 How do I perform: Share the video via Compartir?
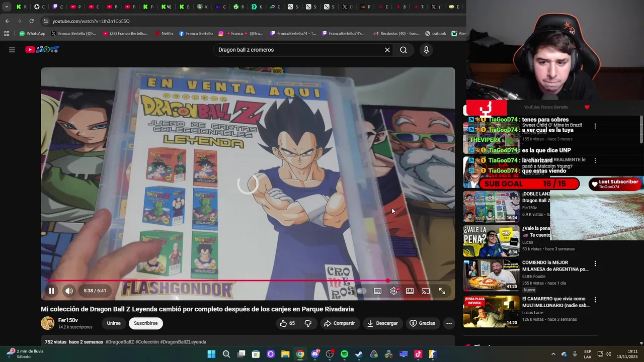tap(340, 323)
